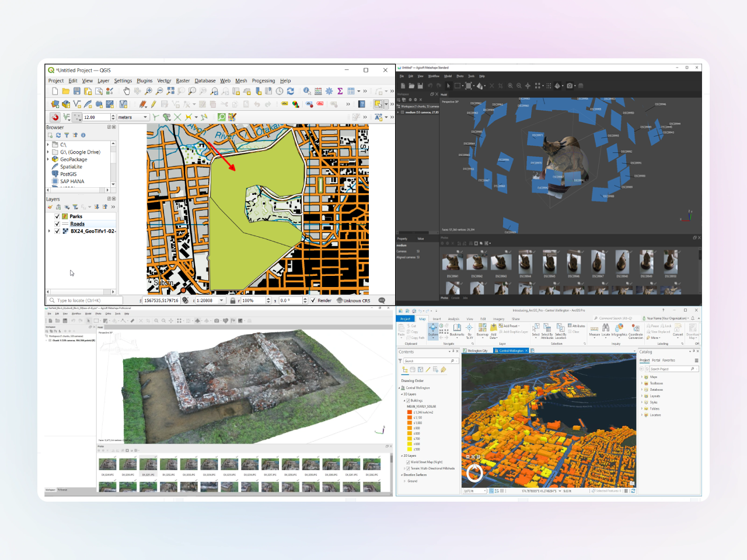Open the Processing menu in QGIS
Viewport: 747px width, 560px height.
pyautogui.click(x=263, y=81)
